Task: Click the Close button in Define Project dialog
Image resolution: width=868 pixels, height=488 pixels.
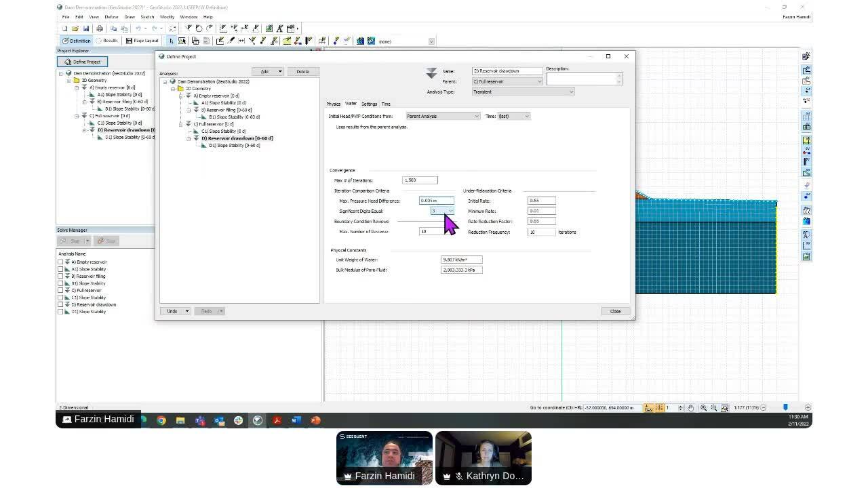Action: pos(615,311)
